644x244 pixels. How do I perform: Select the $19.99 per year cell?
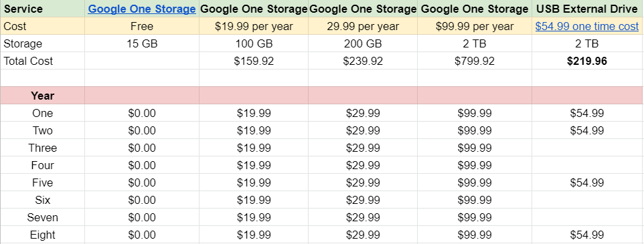tap(254, 26)
